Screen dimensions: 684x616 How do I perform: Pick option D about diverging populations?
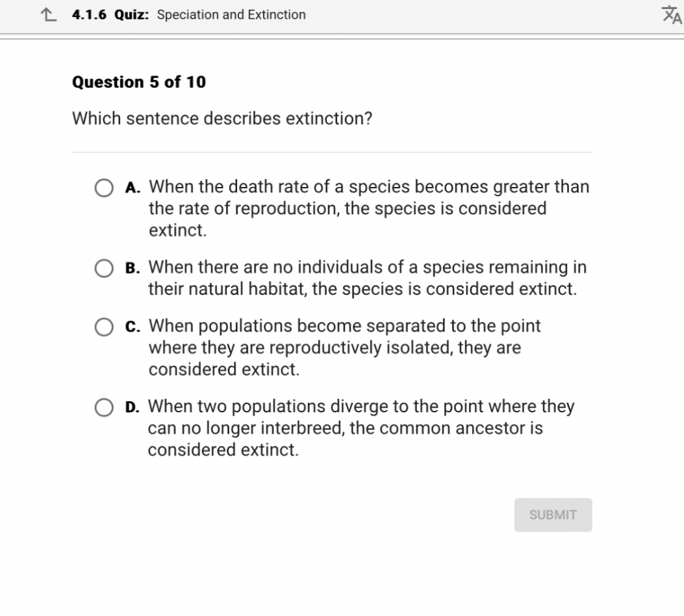(x=103, y=407)
